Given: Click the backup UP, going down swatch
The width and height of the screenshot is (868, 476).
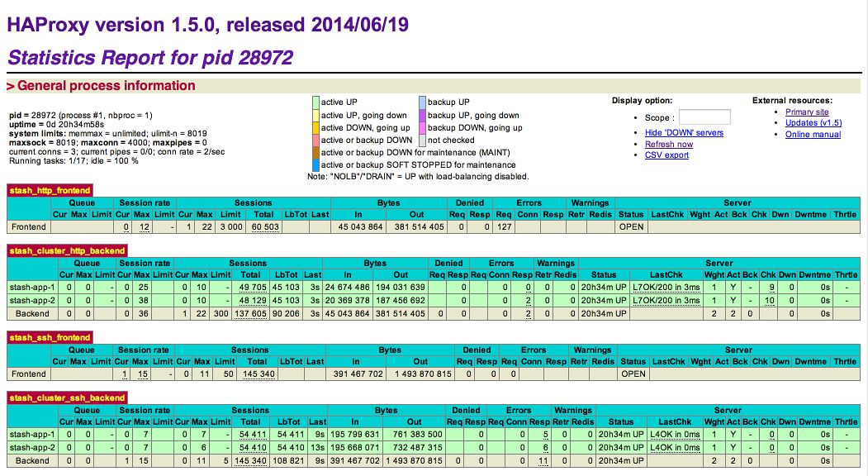Looking at the screenshot, I should [422, 115].
